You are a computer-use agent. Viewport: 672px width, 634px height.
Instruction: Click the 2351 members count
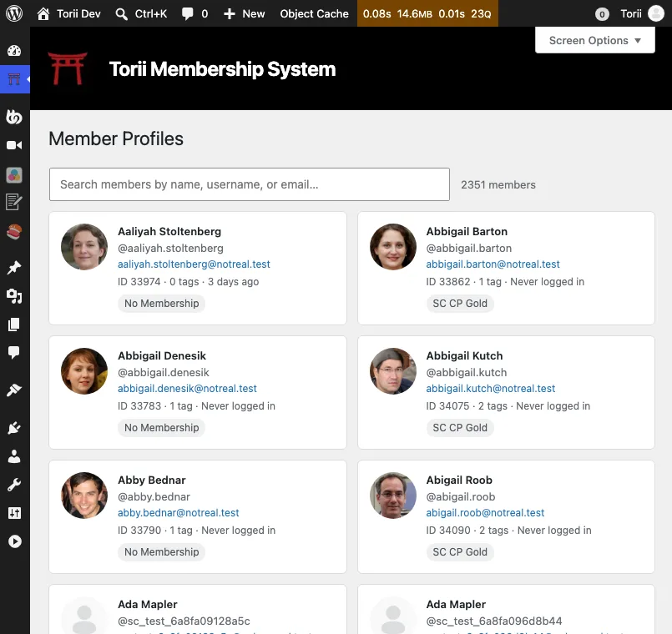(498, 184)
